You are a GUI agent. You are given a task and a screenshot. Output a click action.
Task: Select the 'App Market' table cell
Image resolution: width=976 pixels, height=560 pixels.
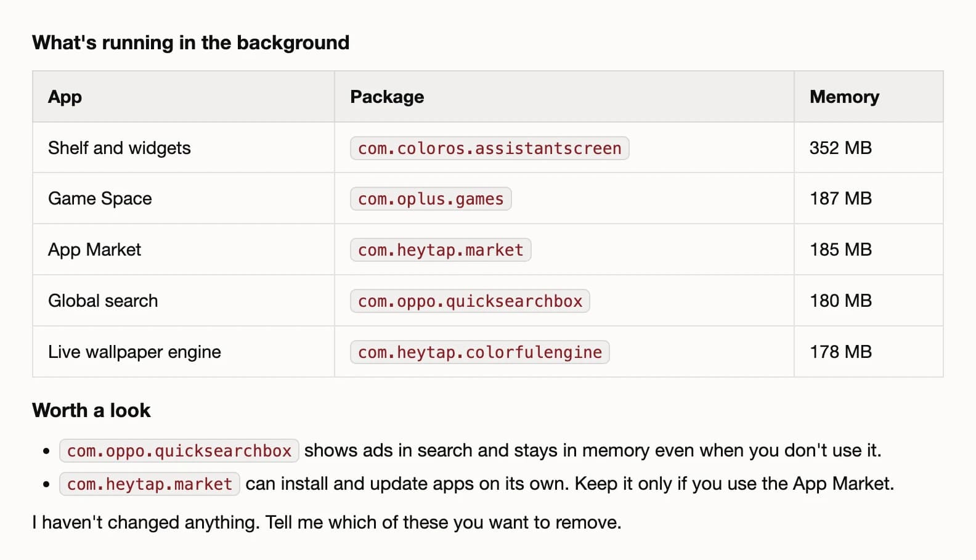184,250
